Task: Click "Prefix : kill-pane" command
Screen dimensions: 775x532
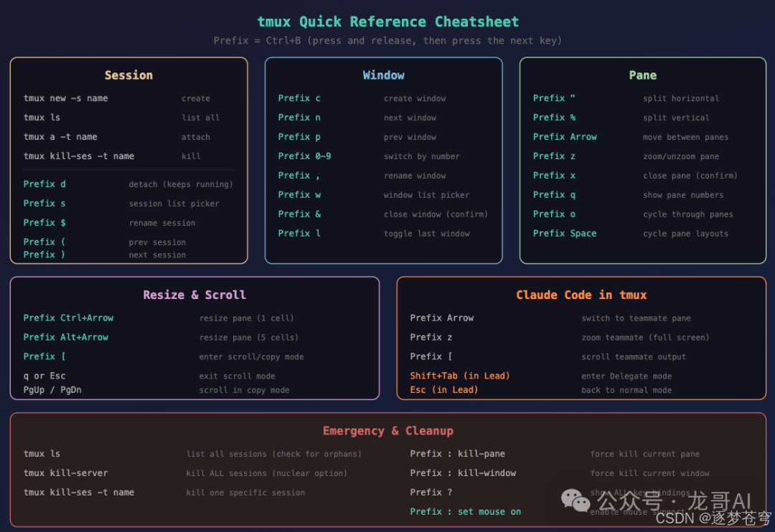Action: (x=457, y=453)
